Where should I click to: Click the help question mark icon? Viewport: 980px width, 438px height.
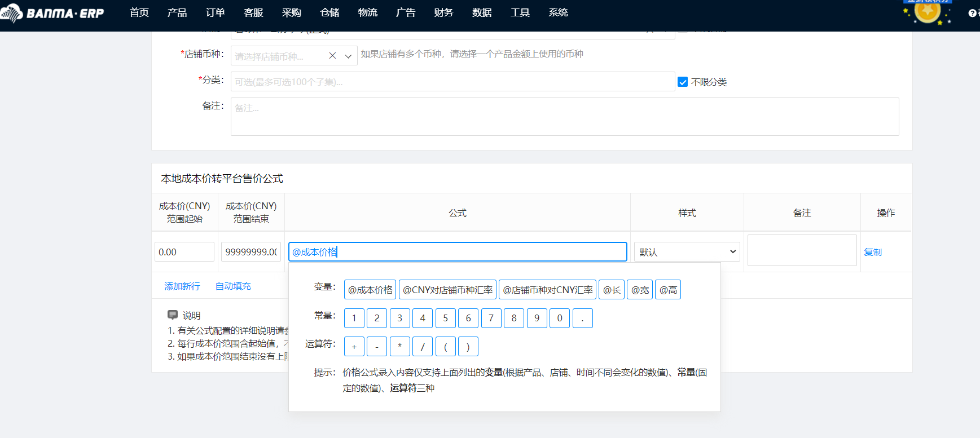click(972, 13)
